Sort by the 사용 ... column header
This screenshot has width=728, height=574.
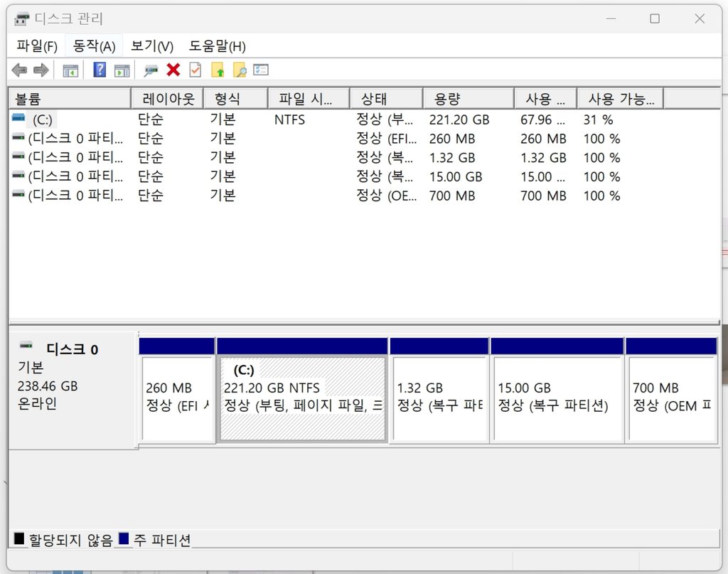(x=545, y=98)
